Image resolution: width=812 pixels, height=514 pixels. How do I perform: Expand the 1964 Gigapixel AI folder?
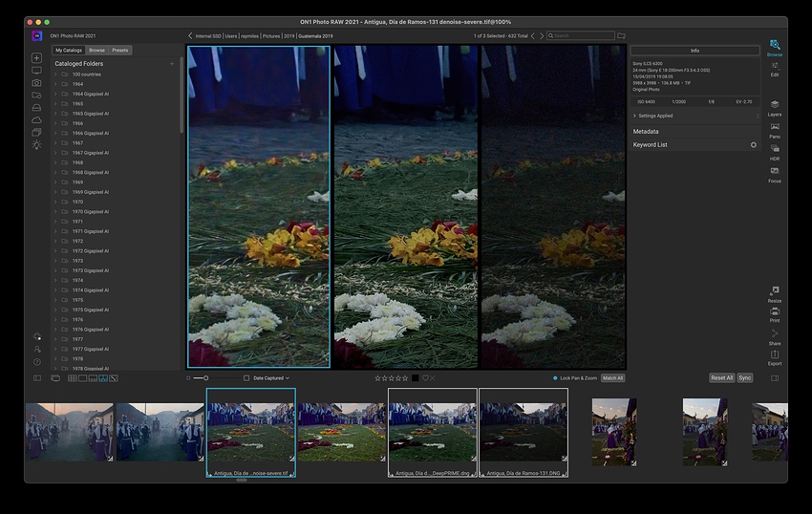[x=55, y=94]
